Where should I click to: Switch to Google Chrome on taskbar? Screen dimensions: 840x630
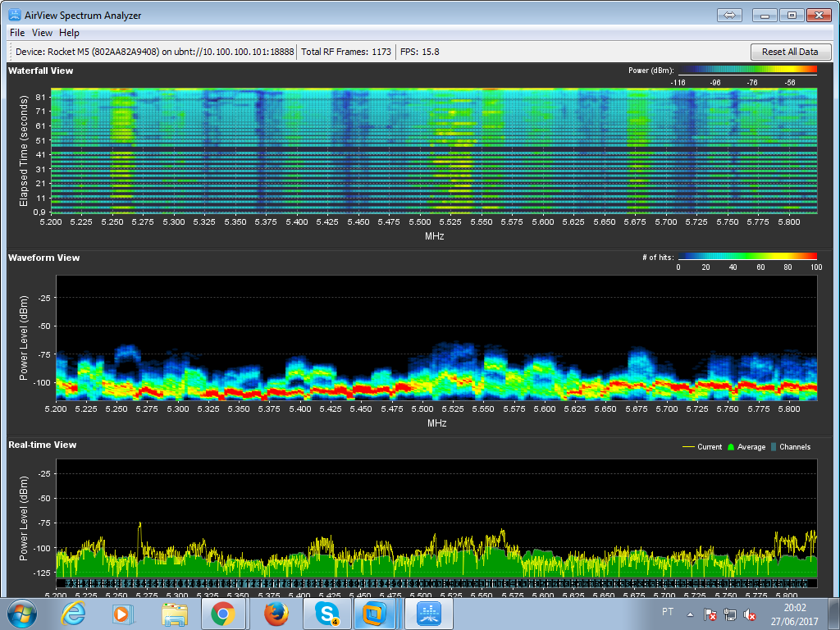223,614
